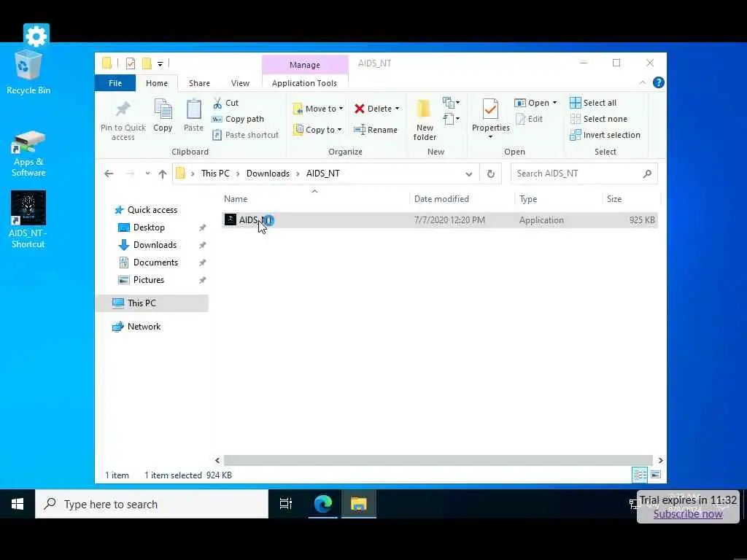This screenshot has height=560, width=747.
Task: Open Desktop in navigation pane
Action: pos(149,227)
